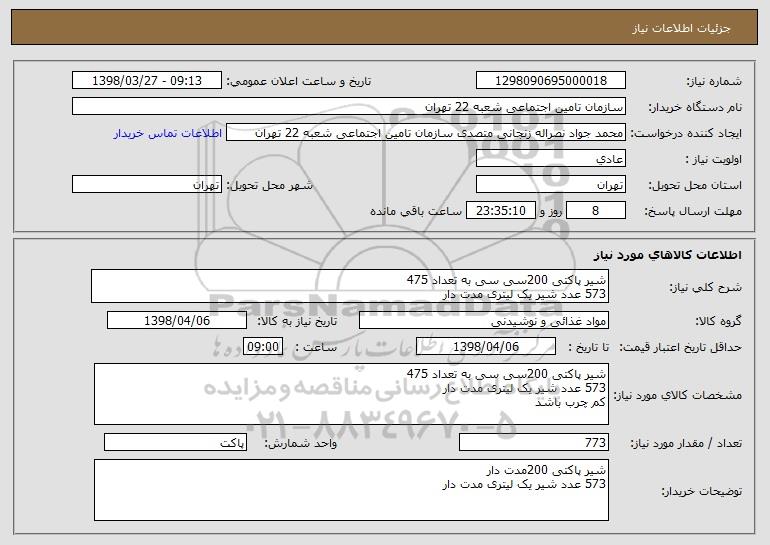Viewport: 770px width, 545px height.
Task: Click the label 'تعداد / مقدار مورد نیاز:'
Action: pyautogui.click(x=686, y=443)
